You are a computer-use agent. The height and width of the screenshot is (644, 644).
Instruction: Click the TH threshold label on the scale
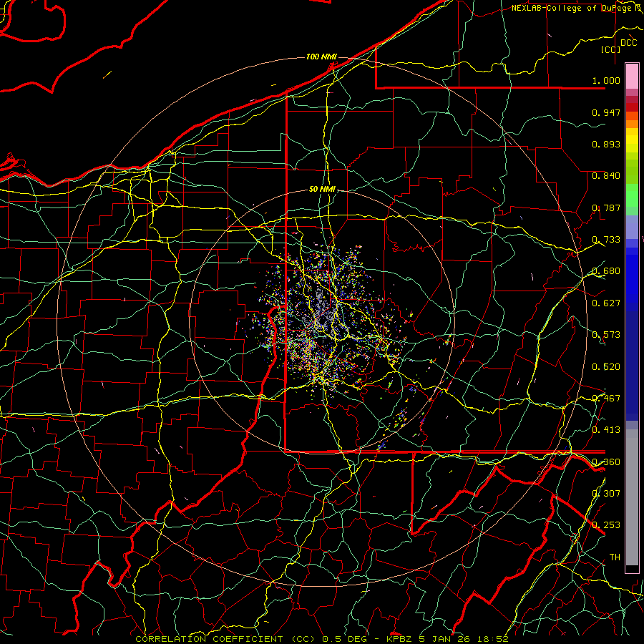[x=615, y=557]
